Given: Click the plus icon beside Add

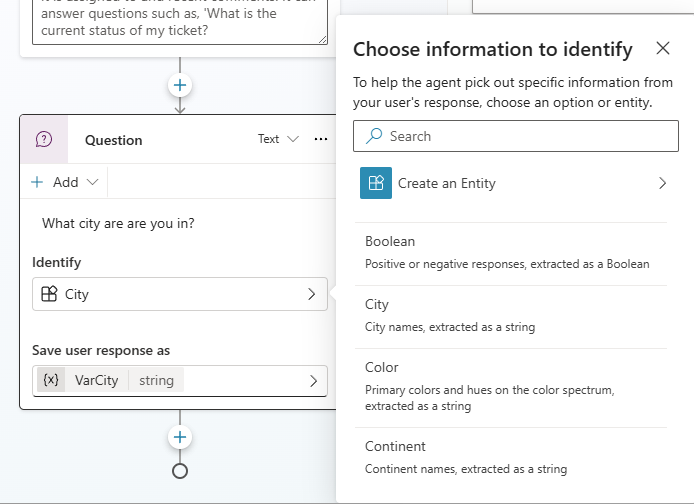Looking at the screenshot, I should [37, 182].
